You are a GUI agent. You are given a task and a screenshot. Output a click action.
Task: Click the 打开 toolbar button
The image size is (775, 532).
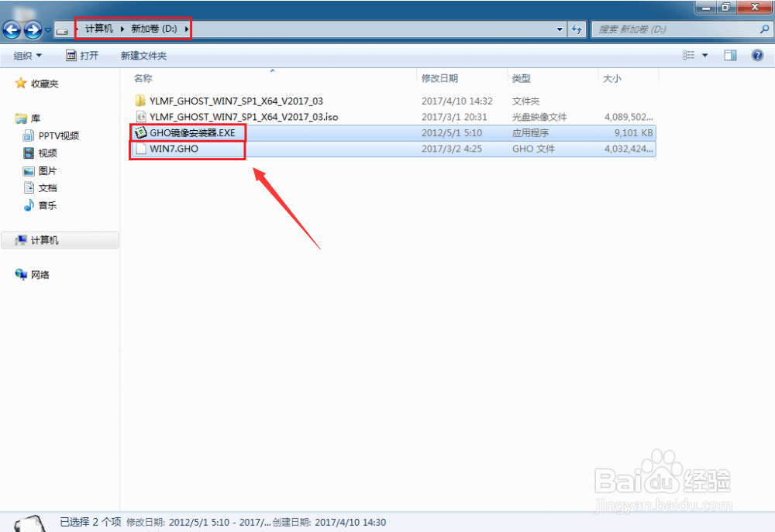[83, 56]
